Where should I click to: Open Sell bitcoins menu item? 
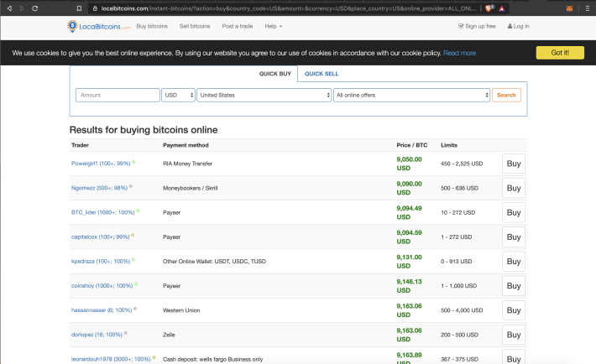[x=195, y=26]
